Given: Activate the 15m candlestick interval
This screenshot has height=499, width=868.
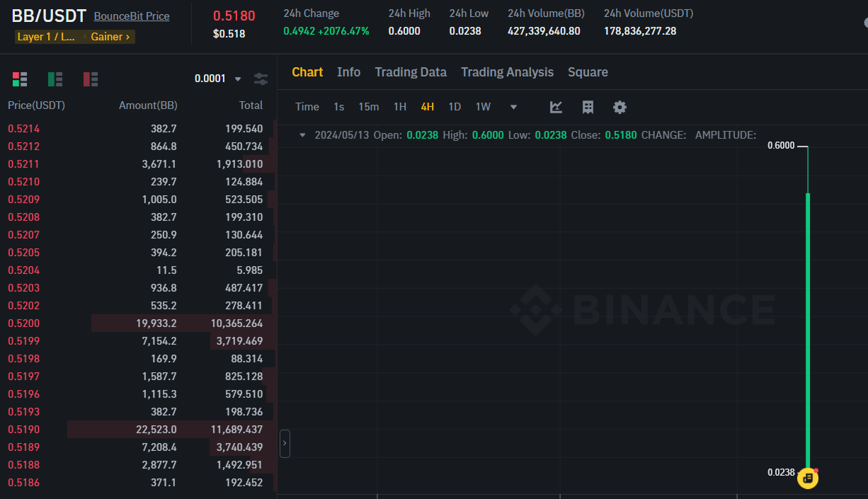Looking at the screenshot, I should (x=369, y=106).
